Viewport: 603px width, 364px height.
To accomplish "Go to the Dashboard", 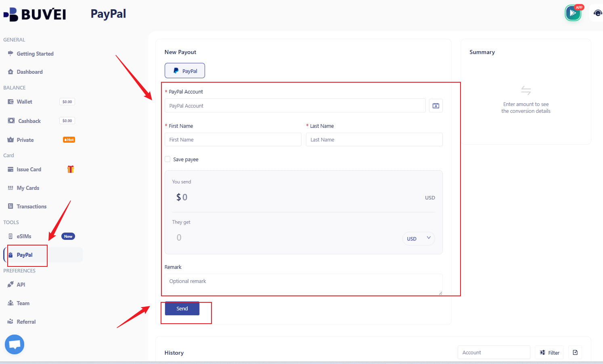I will (x=29, y=72).
